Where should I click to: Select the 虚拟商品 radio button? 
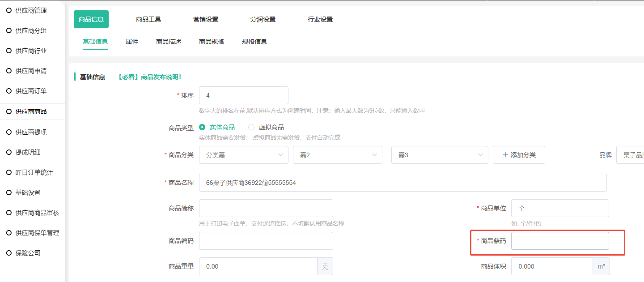251,127
